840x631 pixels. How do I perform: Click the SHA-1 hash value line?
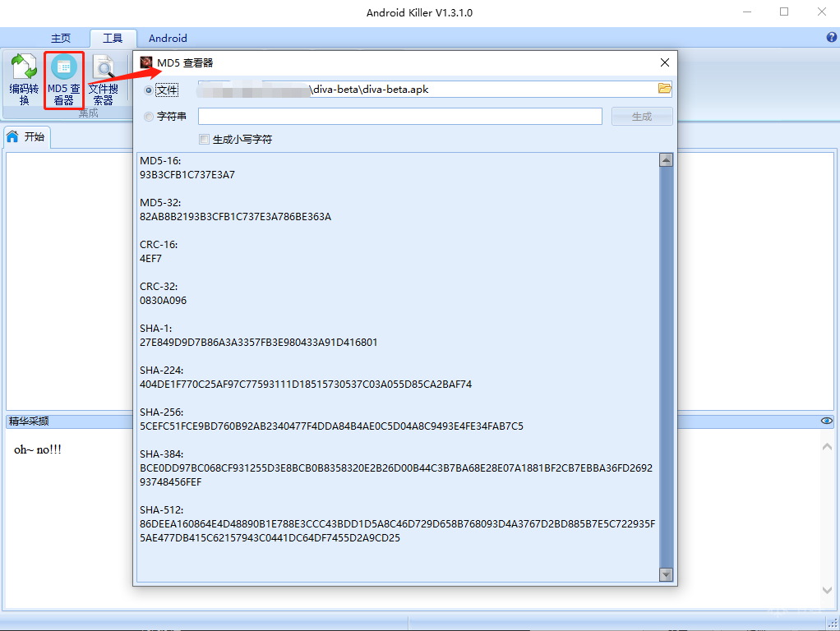[258, 343]
